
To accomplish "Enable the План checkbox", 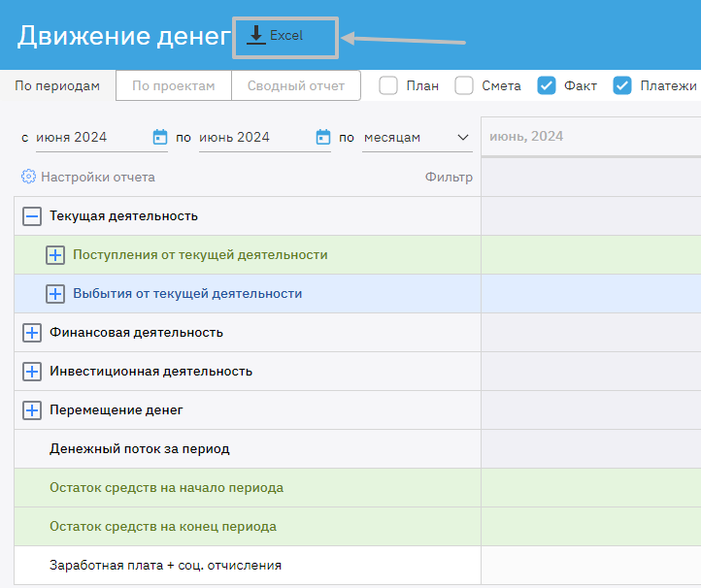I will pos(388,85).
